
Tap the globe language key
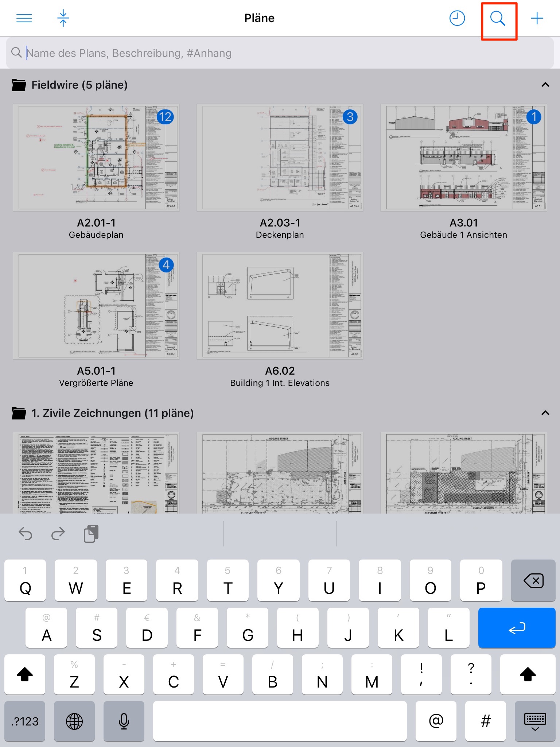pos(74,721)
